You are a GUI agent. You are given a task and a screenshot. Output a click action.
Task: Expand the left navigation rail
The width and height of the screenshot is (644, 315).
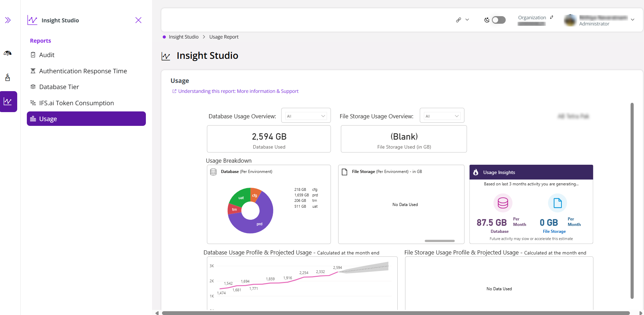point(8,20)
